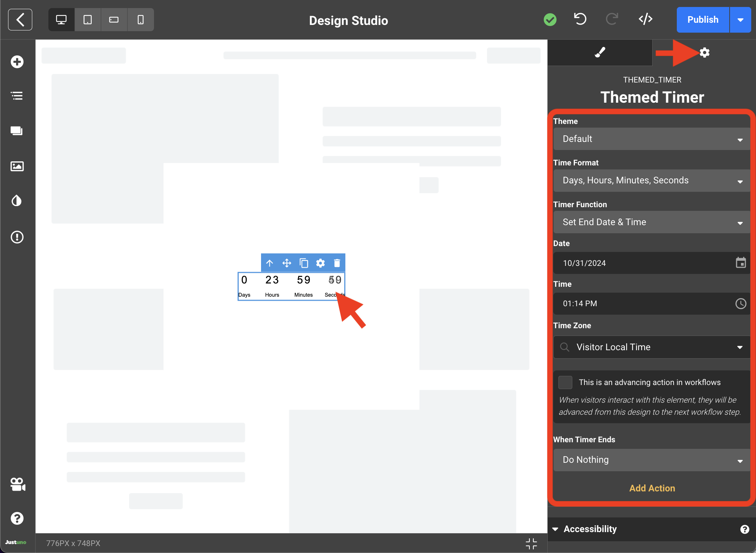Screen dimensions: 756x553
Task: Open the layers list panel
Action: click(17, 96)
